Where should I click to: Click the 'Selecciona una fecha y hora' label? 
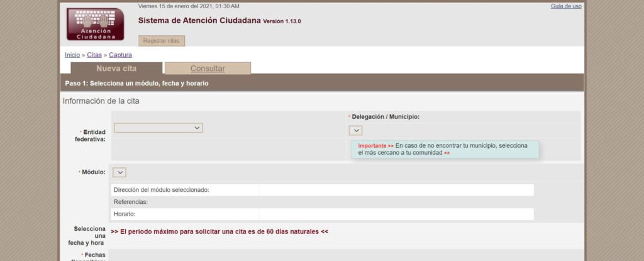coord(87,235)
